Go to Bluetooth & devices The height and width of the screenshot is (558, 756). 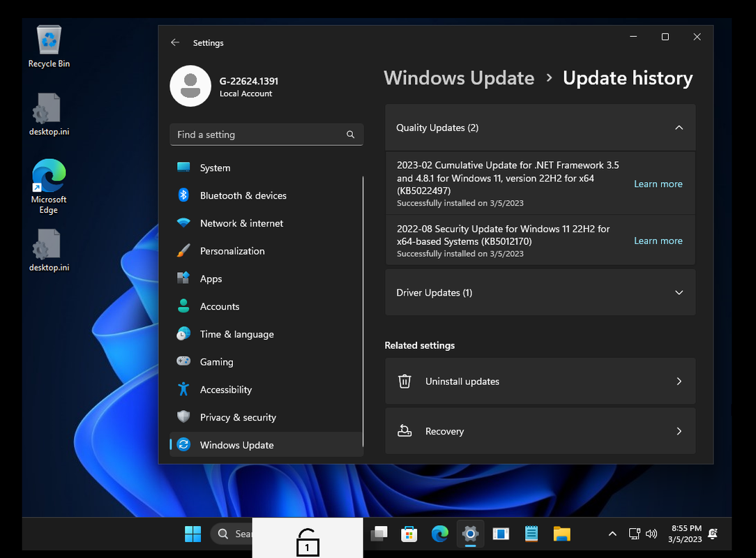click(x=266, y=195)
